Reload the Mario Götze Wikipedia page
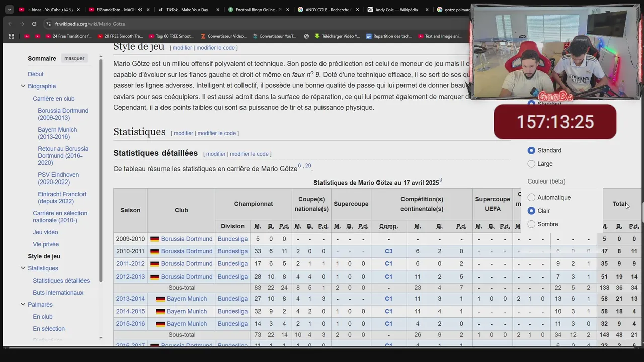Viewport: 644px width, 362px height. (x=34, y=24)
